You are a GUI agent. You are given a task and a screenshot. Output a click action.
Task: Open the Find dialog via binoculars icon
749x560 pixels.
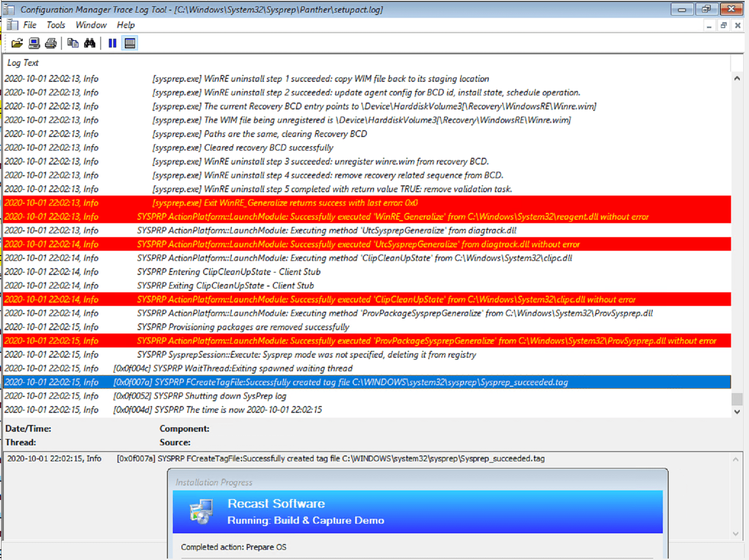tap(90, 43)
